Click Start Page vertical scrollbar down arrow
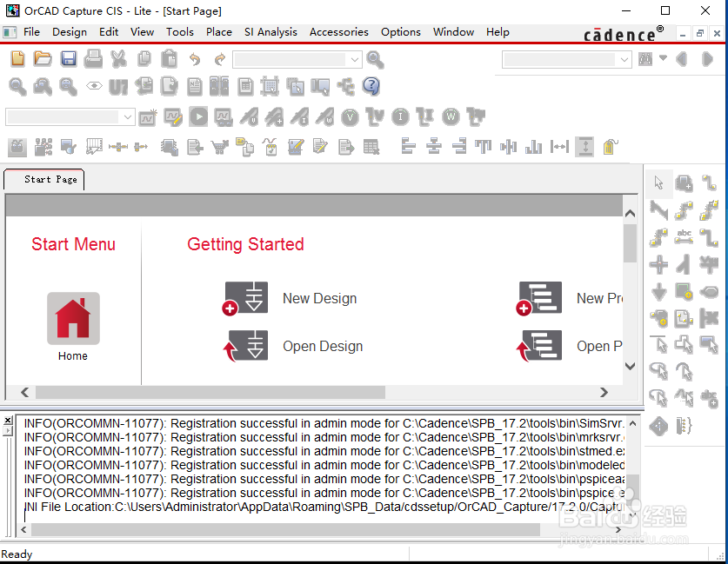 coord(630,366)
